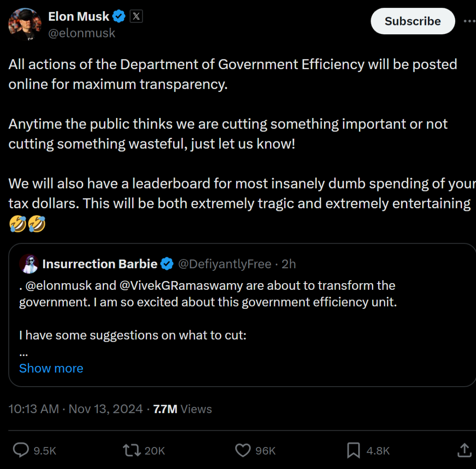Click the quoted tweet's 2h timestamp
Screen dimensions: 476x469
click(x=289, y=264)
